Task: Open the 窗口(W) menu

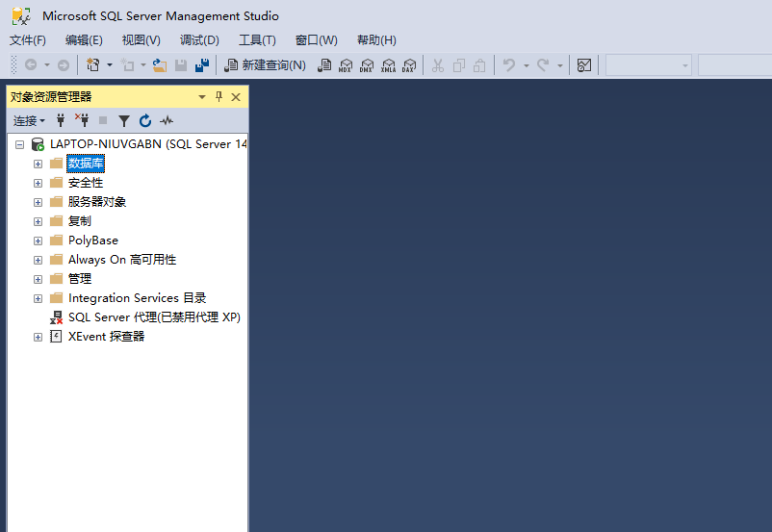Action: 316,39
